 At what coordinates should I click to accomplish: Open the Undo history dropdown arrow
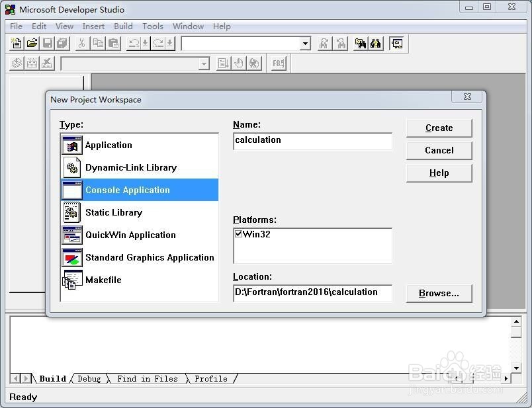[145, 44]
